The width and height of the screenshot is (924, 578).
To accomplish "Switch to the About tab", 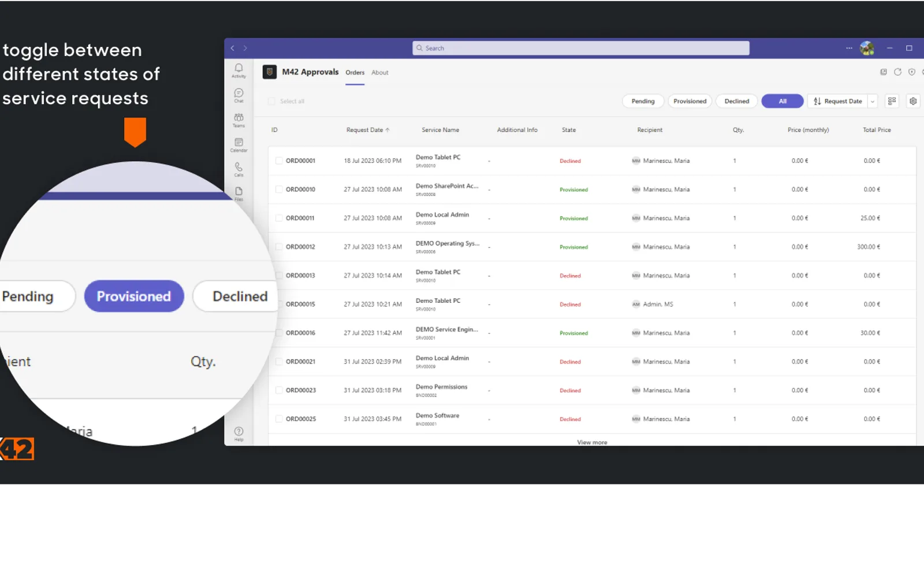I will (x=380, y=73).
